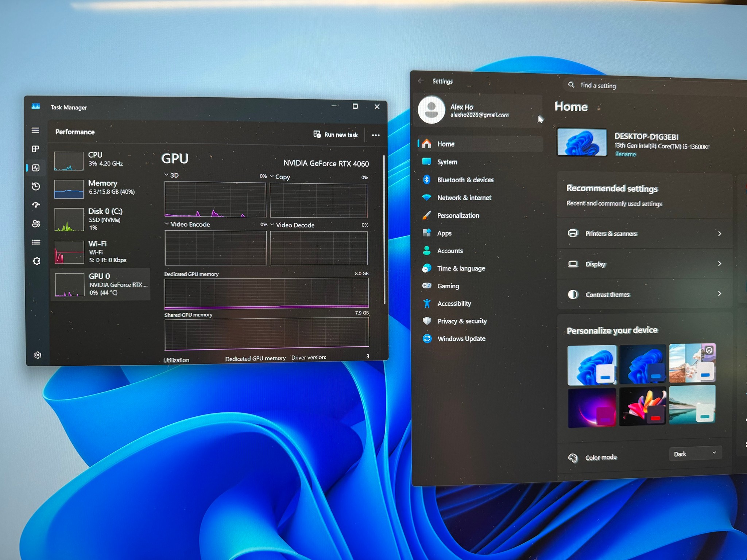Select the CPU performance graph entry
The image size is (747, 560).
pyautogui.click(x=101, y=161)
